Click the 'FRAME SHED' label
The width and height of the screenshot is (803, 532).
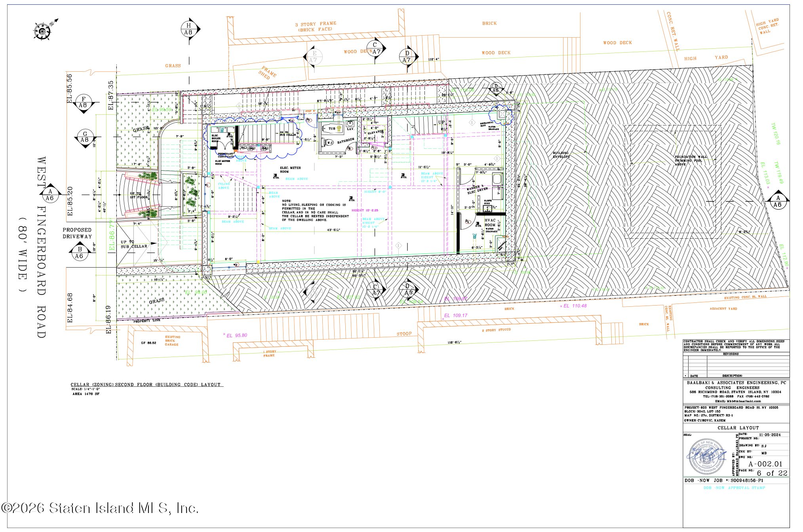(267, 73)
